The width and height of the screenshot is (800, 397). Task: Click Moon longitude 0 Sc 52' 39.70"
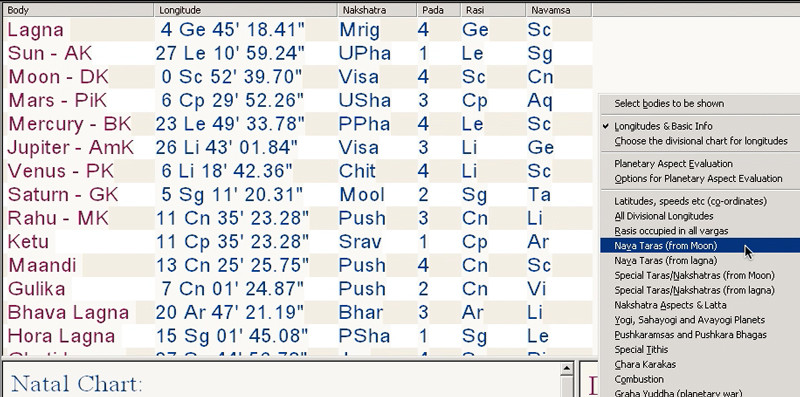pyautogui.click(x=231, y=77)
